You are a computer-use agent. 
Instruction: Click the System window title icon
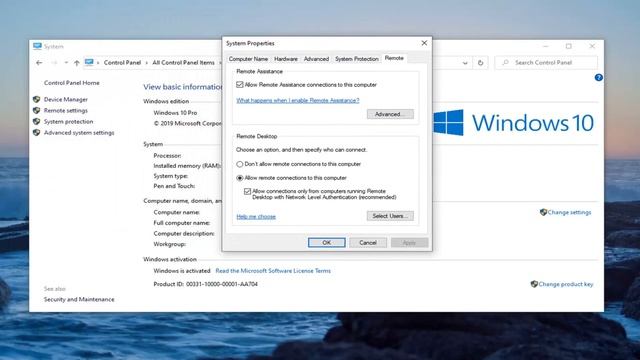pyautogui.click(x=37, y=46)
